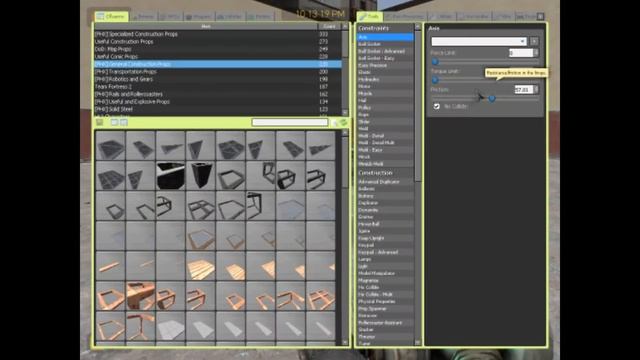640x360 pixels.
Task: Click the Friction slider handle
Action: [492, 98]
